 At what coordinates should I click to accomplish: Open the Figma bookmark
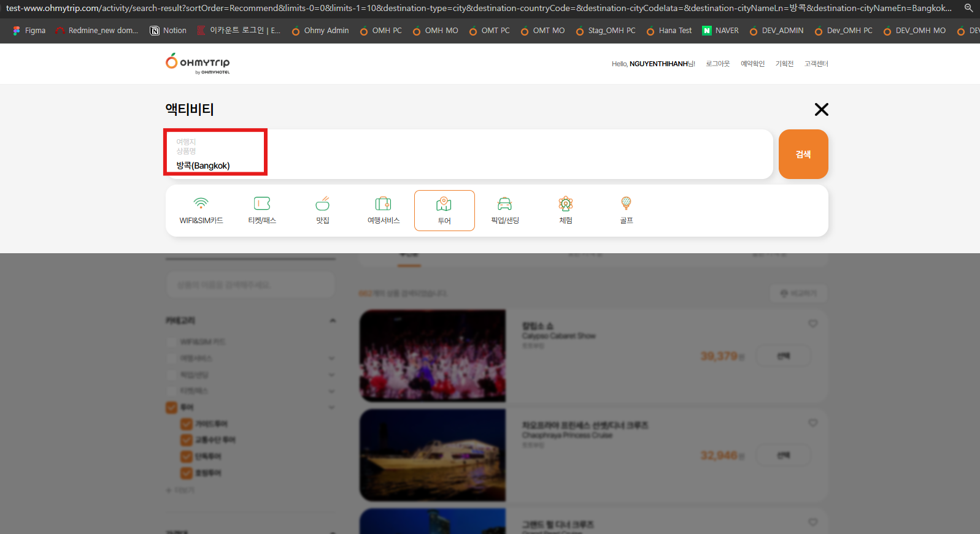pyautogui.click(x=29, y=31)
